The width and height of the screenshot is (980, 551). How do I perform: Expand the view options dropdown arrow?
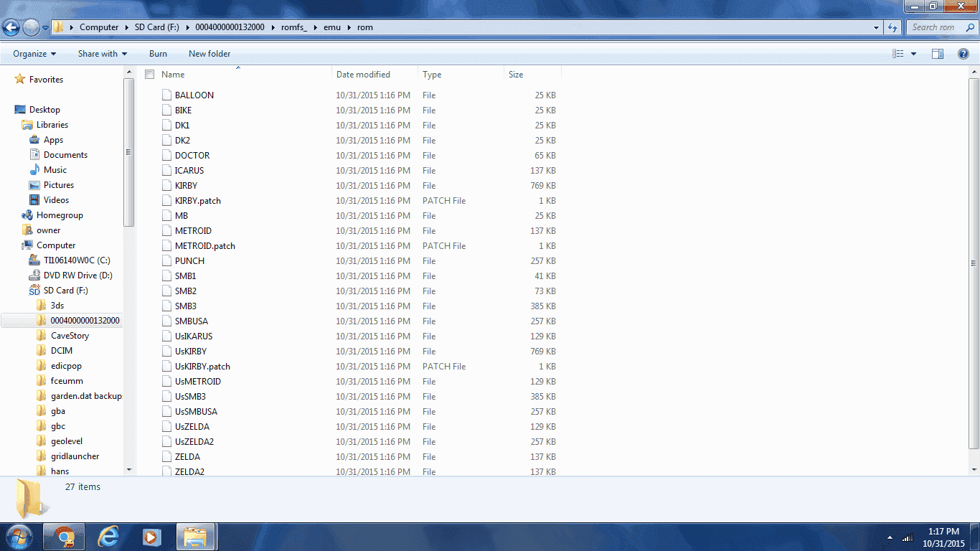(x=913, y=54)
